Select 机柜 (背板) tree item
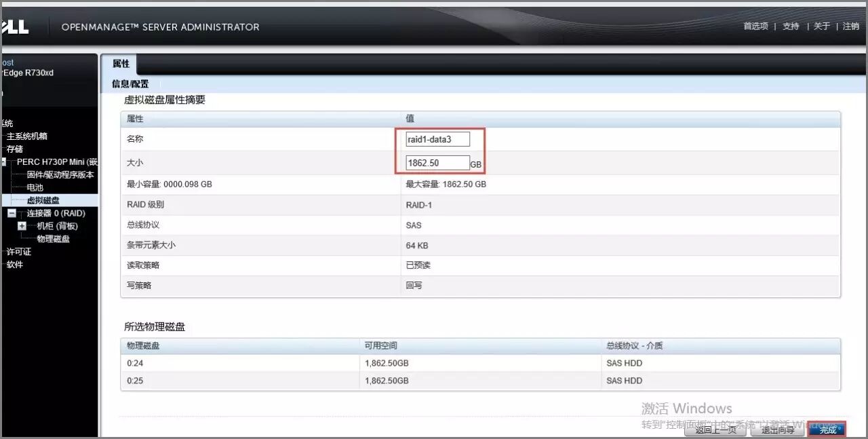This screenshot has height=439, width=868. (x=58, y=227)
